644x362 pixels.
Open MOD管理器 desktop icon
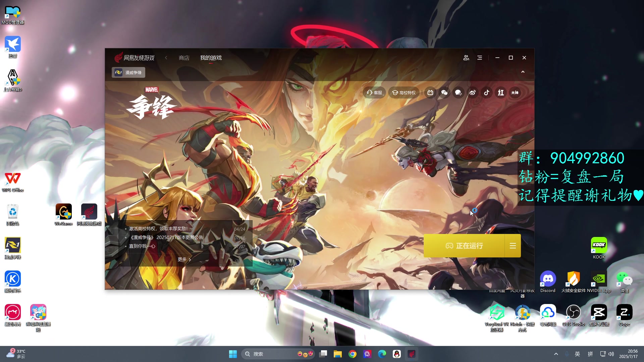coord(13,15)
